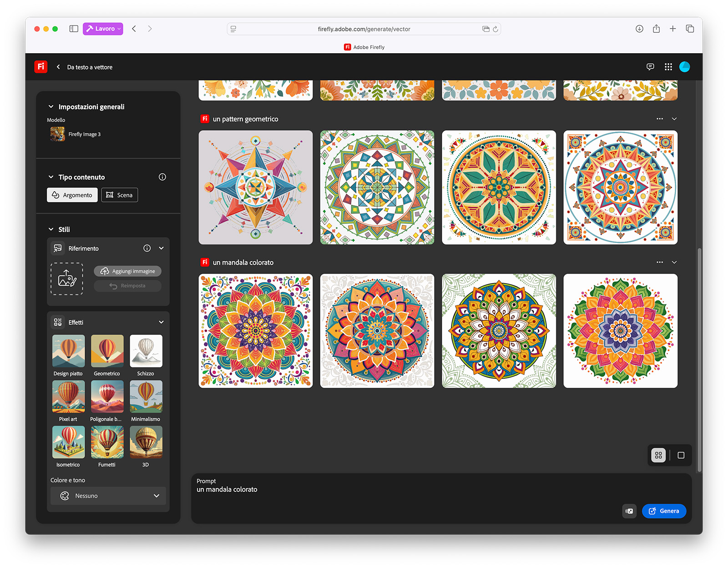Select Scena content type

[x=120, y=195]
